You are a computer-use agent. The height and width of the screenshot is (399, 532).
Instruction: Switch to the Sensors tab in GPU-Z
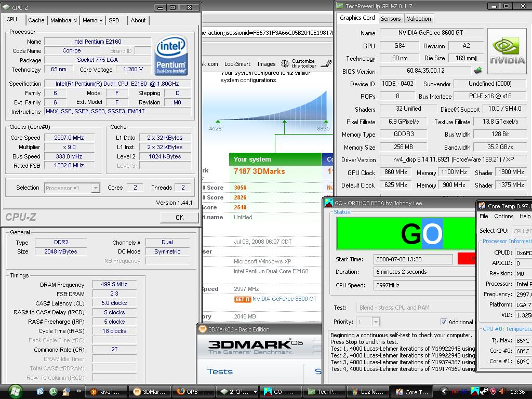pos(391,19)
